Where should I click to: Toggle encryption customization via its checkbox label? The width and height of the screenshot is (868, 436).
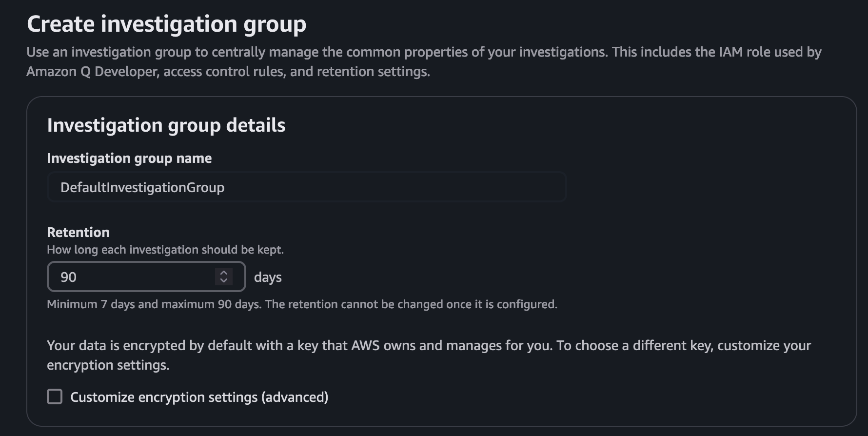(x=200, y=396)
